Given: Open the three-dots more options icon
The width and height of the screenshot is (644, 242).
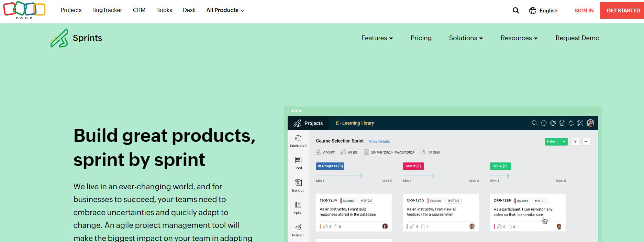Looking at the screenshot, I should tap(587, 141).
